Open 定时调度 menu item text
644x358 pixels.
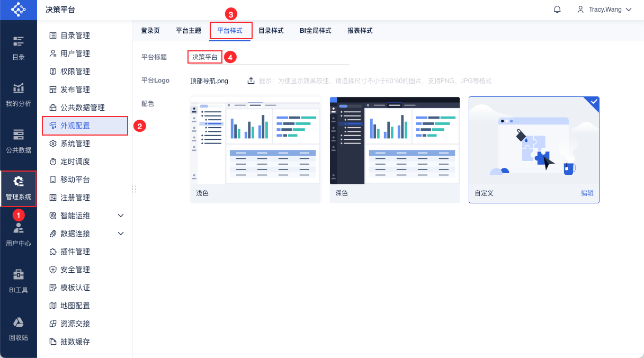point(75,162)
